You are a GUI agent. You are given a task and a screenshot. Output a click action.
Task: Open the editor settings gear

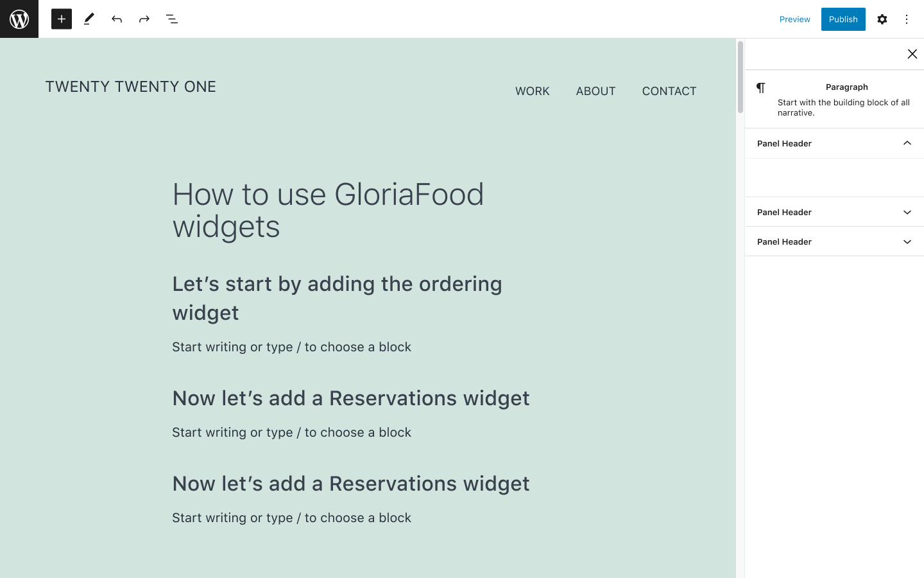[882, 19]
